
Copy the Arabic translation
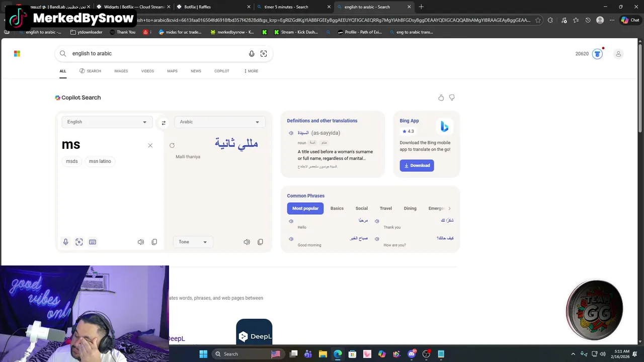coord(260,242)
